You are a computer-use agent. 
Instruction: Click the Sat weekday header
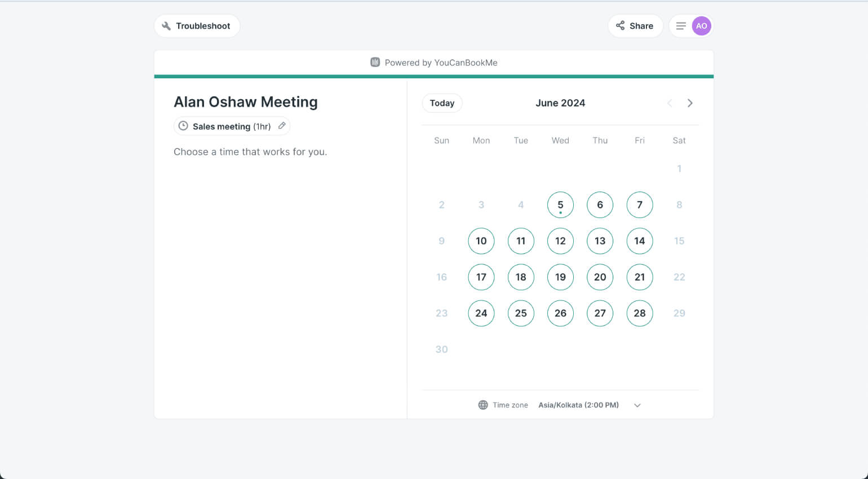pos(679,140)
